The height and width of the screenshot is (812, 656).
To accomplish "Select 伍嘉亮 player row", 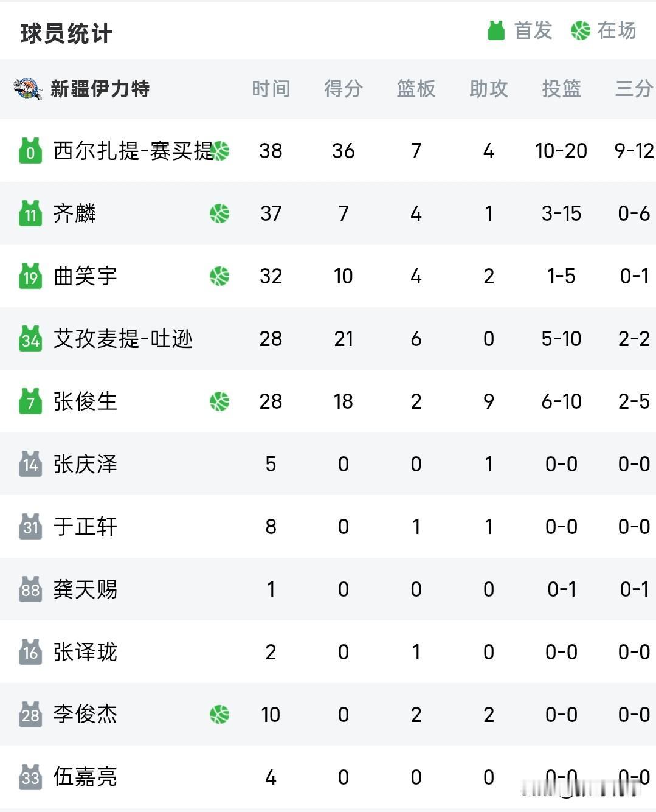I will point(328,777).
